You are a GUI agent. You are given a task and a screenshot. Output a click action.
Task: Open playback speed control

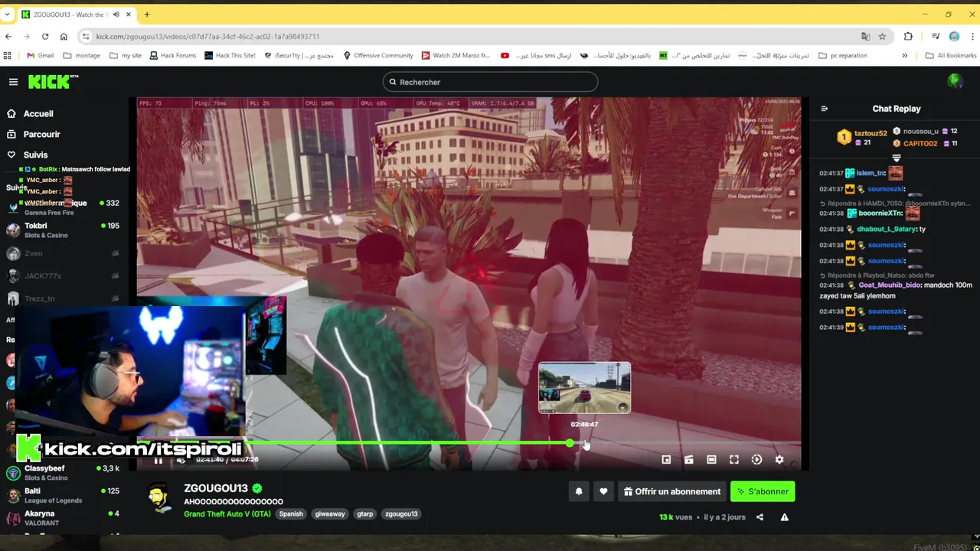[756, 459]
